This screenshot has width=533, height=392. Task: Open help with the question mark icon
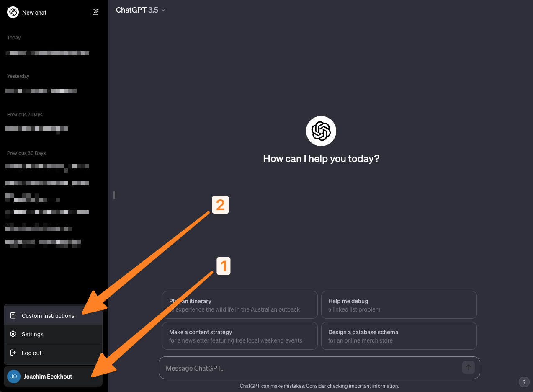[524, 382]
